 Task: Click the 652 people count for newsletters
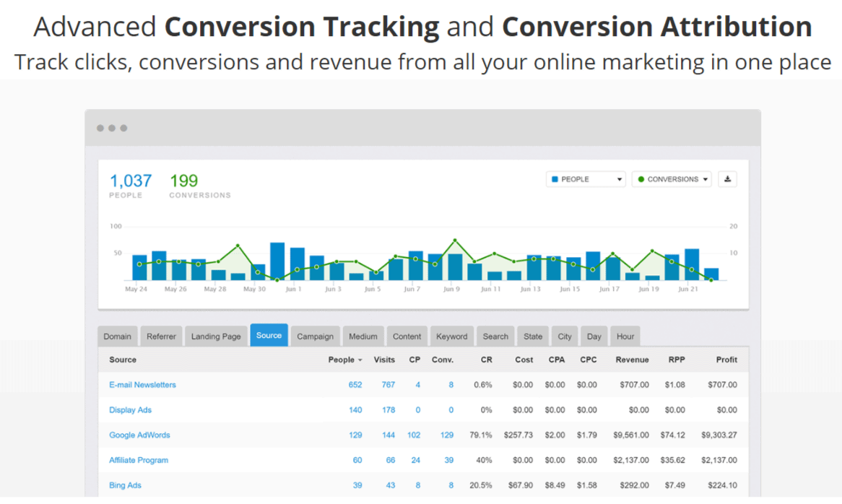[355, 385]
